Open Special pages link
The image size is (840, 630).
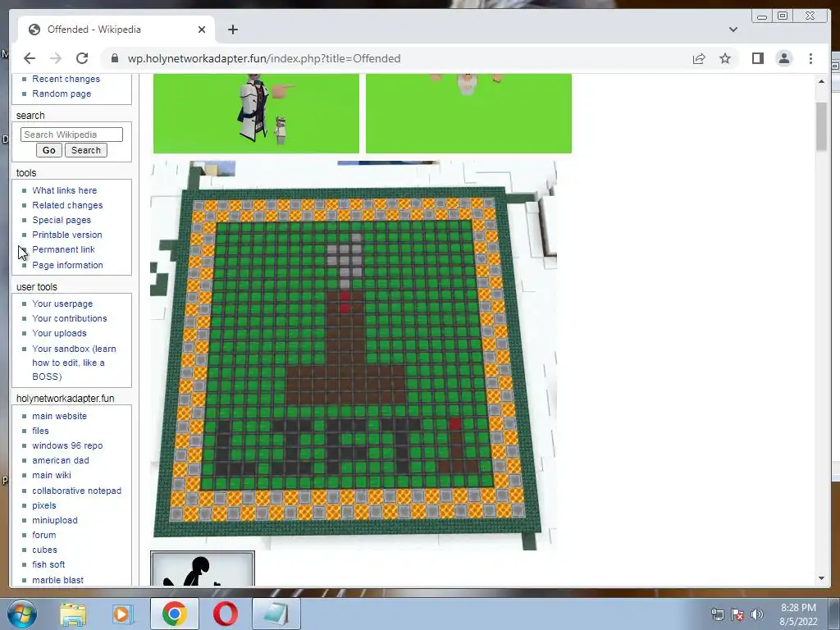coord(62,220)
